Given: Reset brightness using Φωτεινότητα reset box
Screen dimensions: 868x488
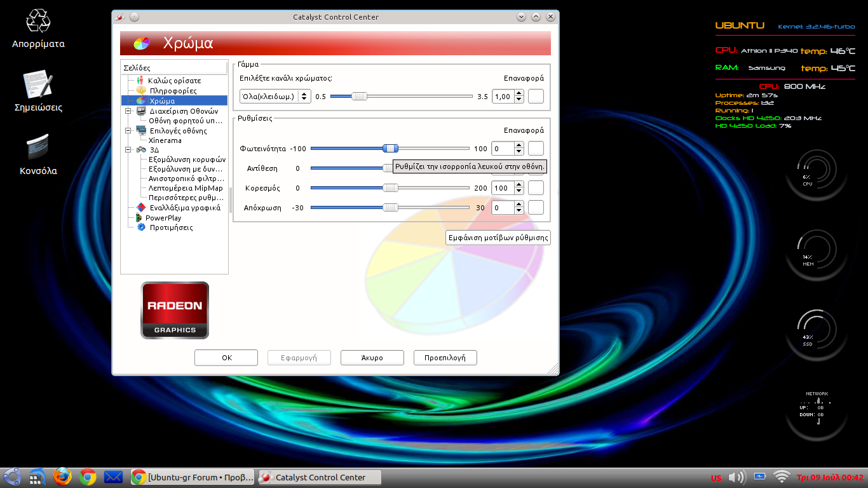Looking at the screenshot, I should point(536,149).
